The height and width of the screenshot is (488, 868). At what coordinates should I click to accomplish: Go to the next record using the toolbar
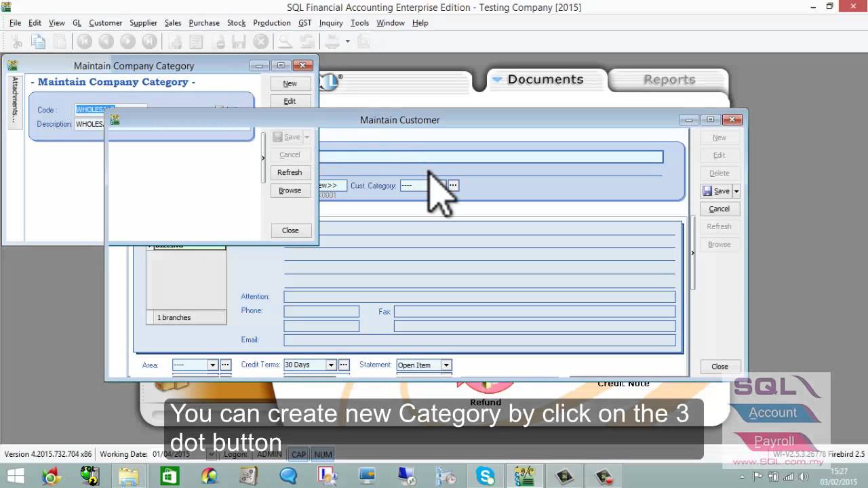pyautogui.click(x=127, y=41)
